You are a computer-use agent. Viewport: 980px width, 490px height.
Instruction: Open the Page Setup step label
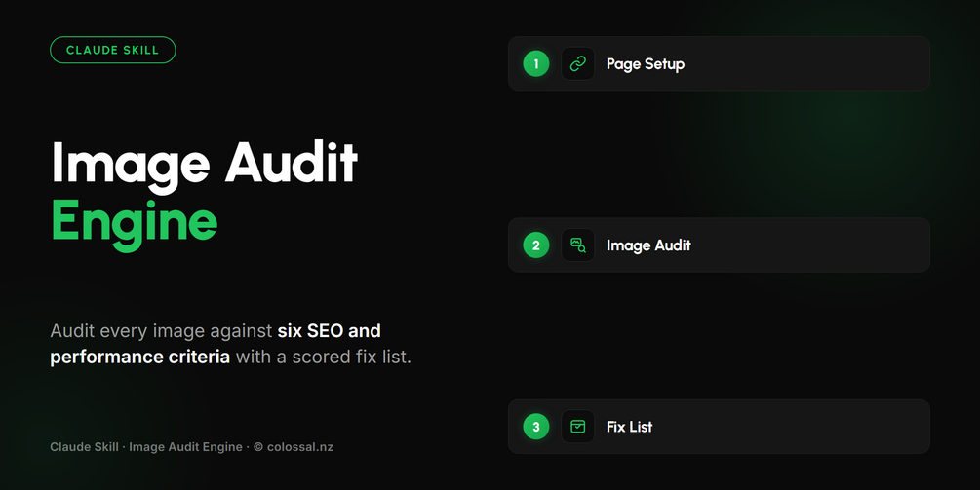[x=645, y=64]
